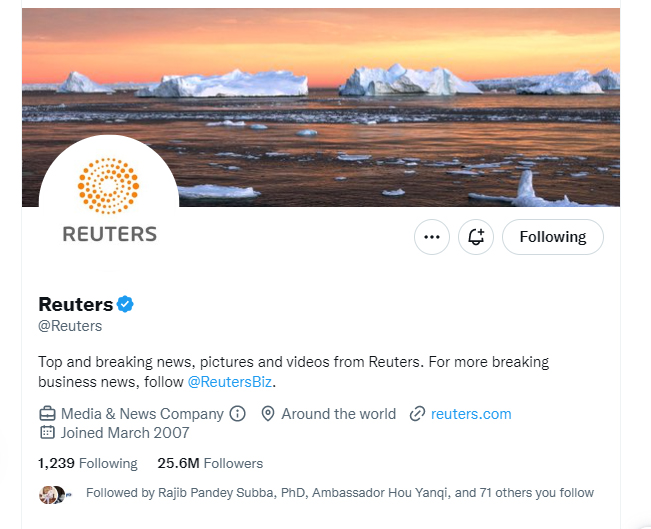
Task: Click the location pin icon
Action: click(x=268, y=414)
